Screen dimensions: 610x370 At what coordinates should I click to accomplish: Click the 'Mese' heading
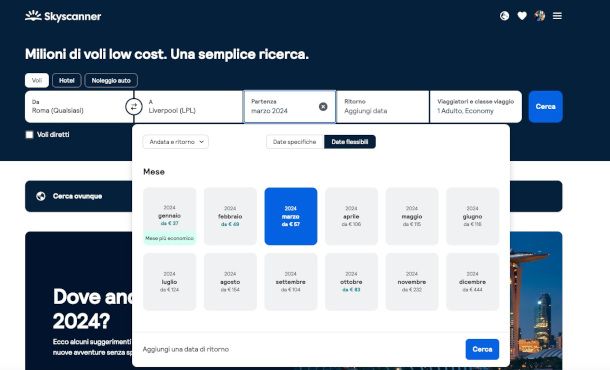pyautogui.click(x=154, y=172)
